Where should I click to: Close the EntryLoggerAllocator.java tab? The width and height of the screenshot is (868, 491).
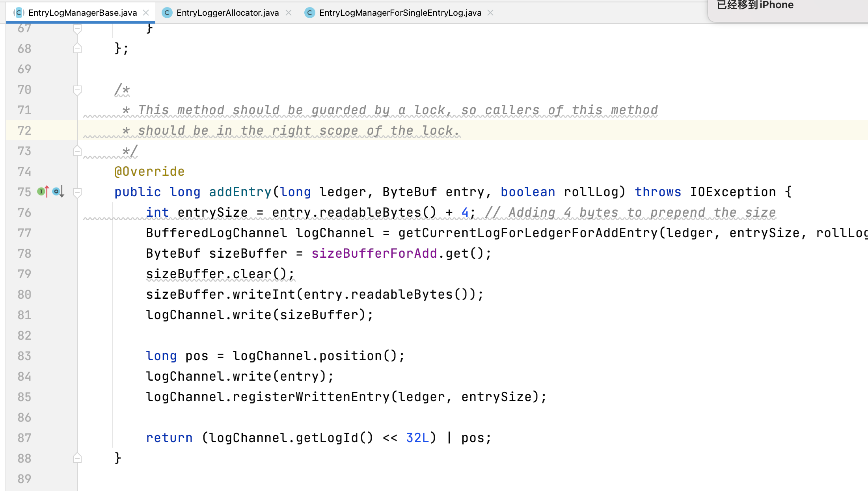click(289, 13)
